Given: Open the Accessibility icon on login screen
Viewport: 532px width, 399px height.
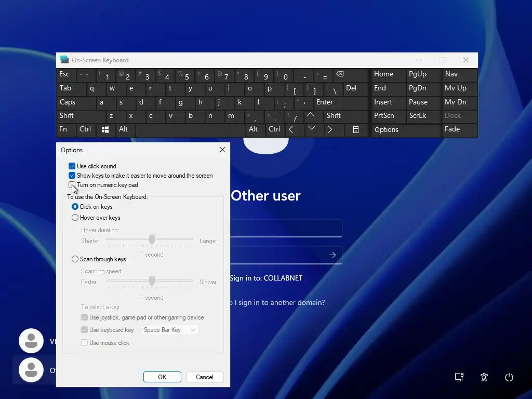Looking at the screenshot, I should pos(484,377).
